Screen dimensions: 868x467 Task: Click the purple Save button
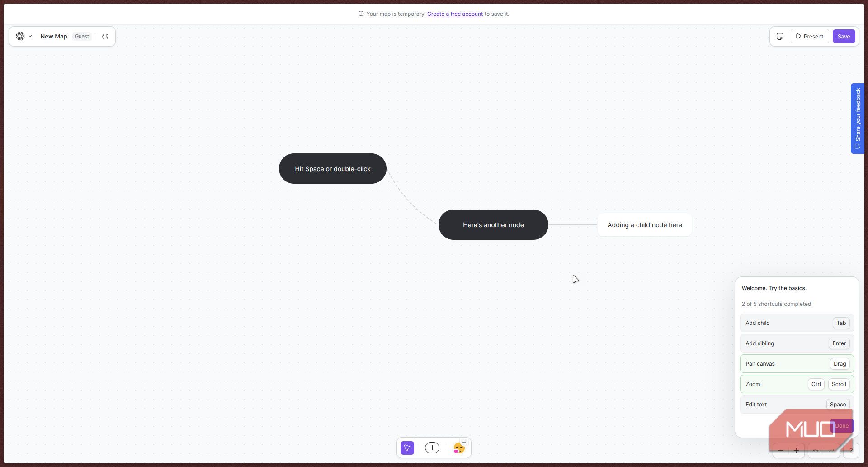pyautogui.click(x=844, y=36)
